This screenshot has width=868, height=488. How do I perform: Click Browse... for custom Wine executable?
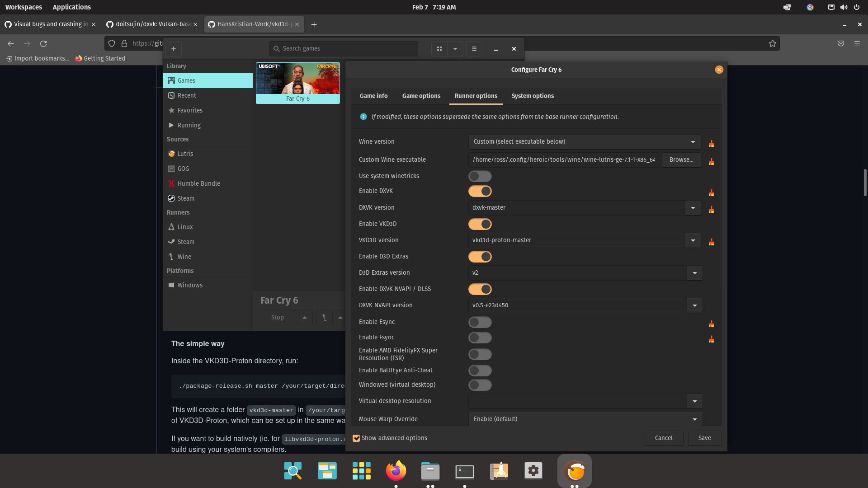click(681, 160)
